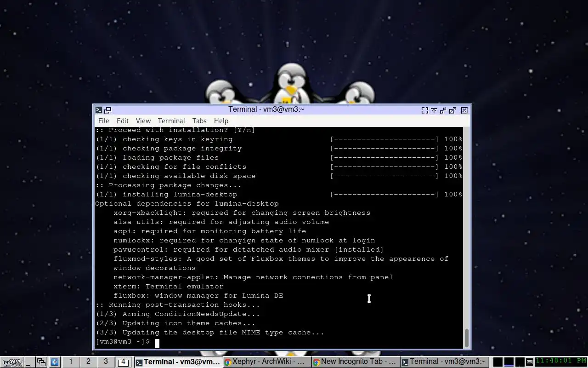
Task: Click the first CPU monitor tray applet
Action: (x=498, y=362)
